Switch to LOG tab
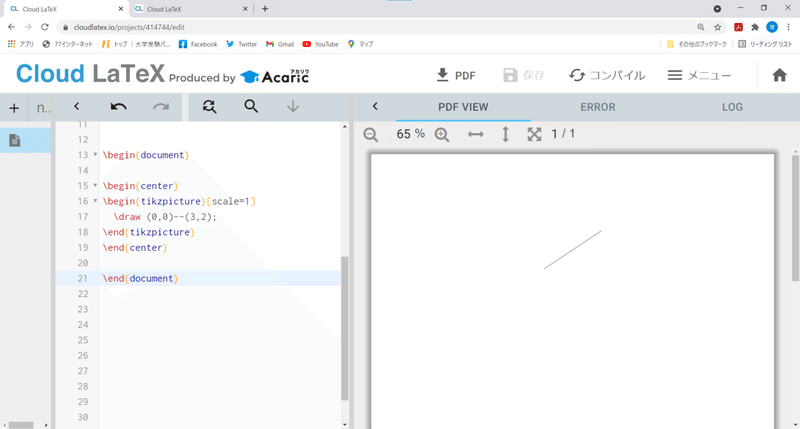800x429 pixels. [732, 107]
